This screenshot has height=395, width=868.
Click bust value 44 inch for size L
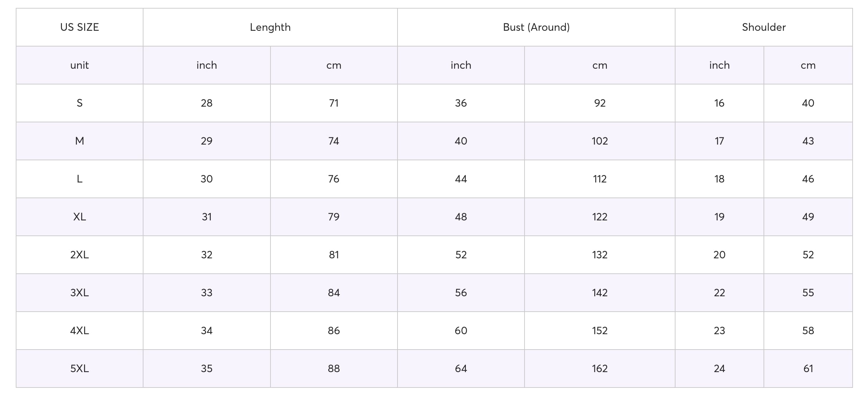coord(461,179)
